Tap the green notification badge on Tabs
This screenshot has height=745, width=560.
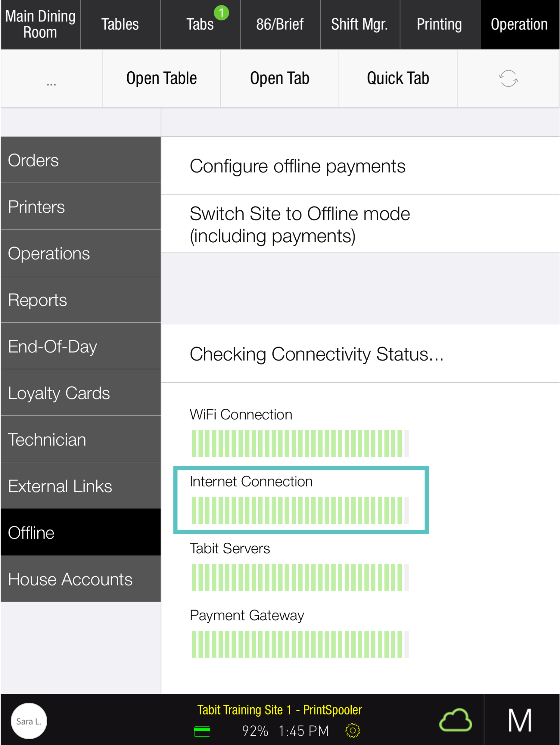pyautogui.click(x=221, y=13)
